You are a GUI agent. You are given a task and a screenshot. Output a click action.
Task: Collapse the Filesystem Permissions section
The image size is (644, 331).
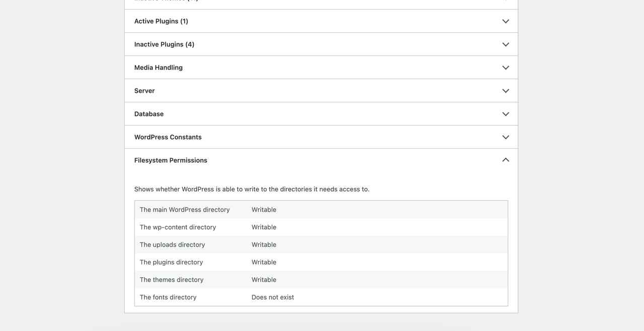coord(321,160)
